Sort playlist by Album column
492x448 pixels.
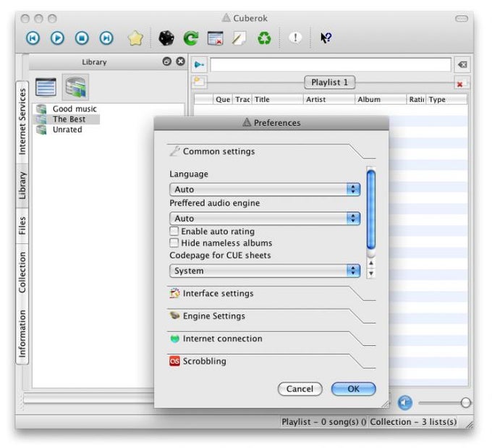pyautogui.click(x=381, y=100)
